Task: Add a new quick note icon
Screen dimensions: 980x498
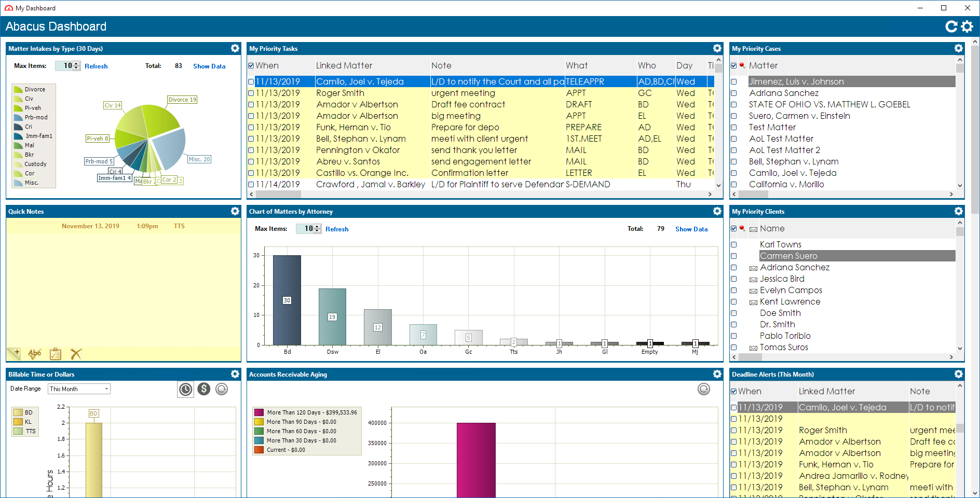Action: point(14,354)
